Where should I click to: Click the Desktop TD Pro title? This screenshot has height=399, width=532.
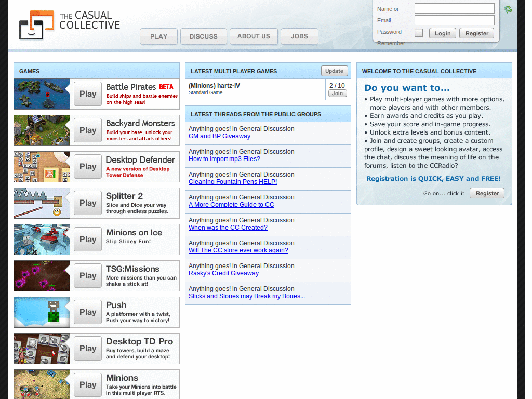pyautogui.click(x=139, y=341)
